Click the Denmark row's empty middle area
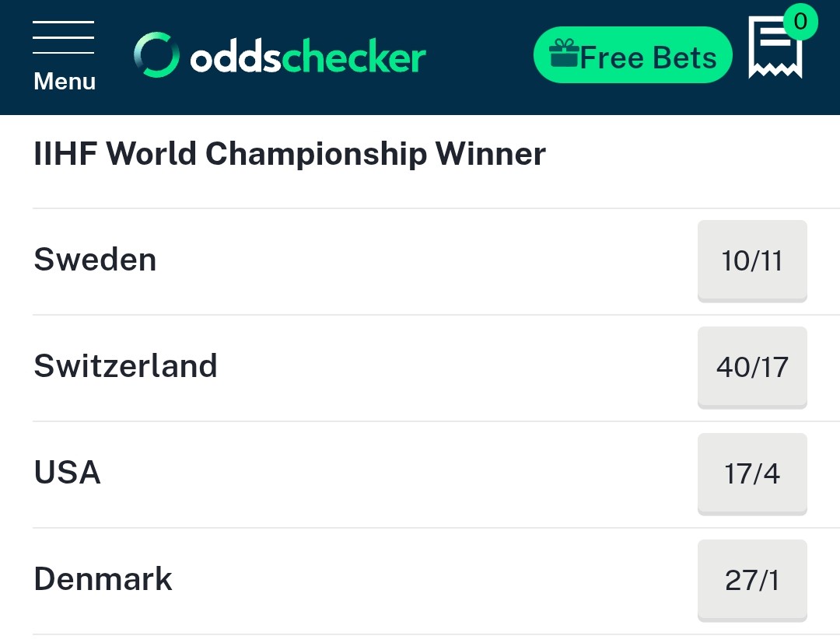 click(435, 581)
